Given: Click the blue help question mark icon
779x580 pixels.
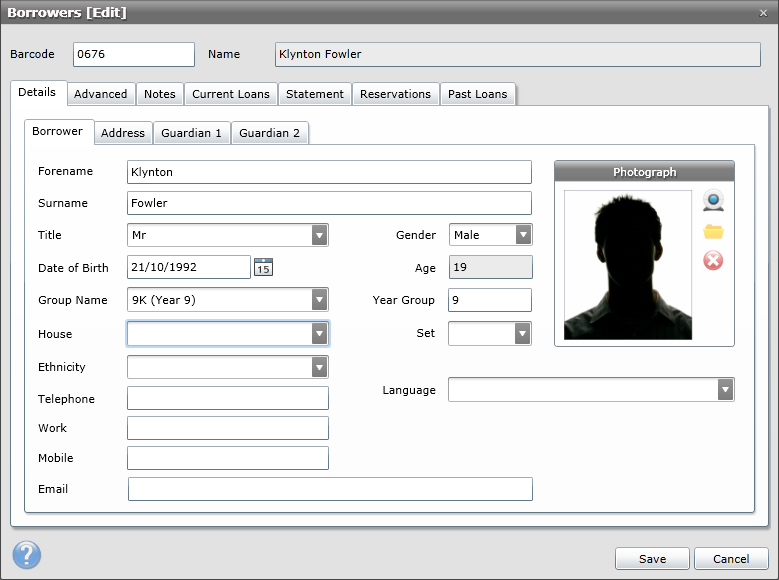Looking at the screenshot, I should pyautogui.click(x=26, y=555).
